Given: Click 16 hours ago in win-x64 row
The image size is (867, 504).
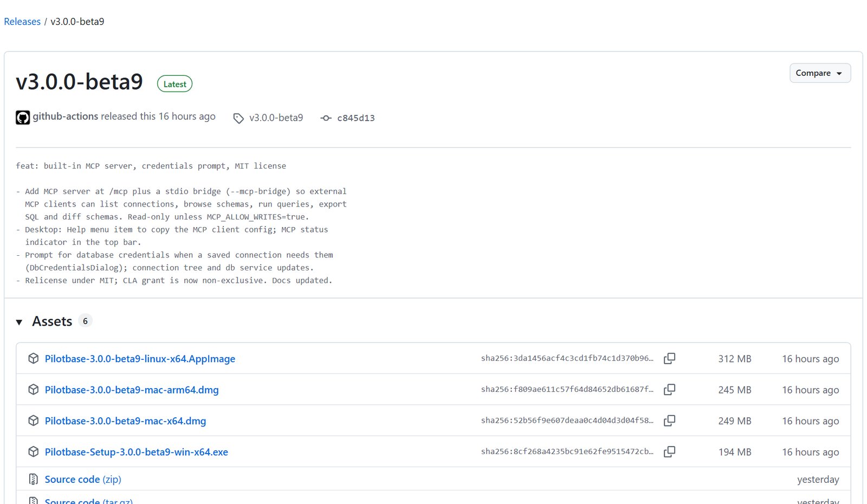Looking at the screenshot, I should tap(811, 452).
